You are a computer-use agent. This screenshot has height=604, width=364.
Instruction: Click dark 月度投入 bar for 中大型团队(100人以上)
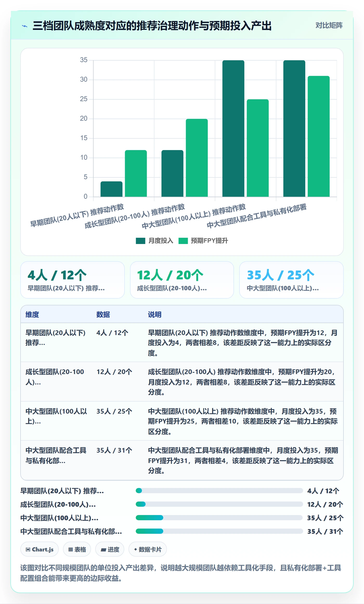click(x=233, y=128)
